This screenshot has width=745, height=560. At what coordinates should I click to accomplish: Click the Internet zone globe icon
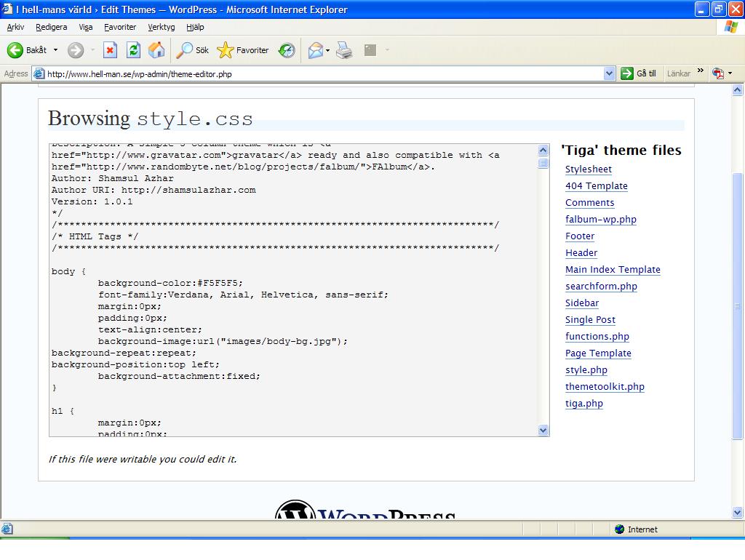619,529
